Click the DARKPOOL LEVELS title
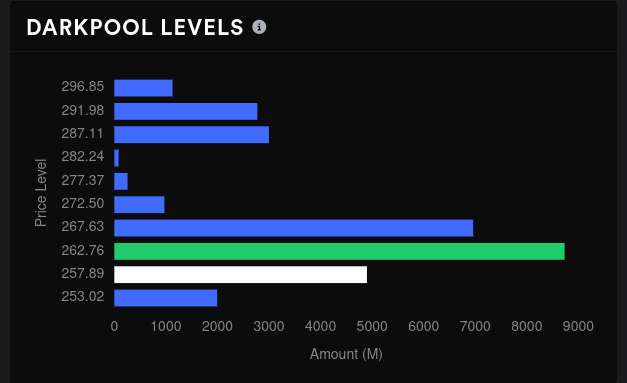627x383 pixels. coord(135,28)
